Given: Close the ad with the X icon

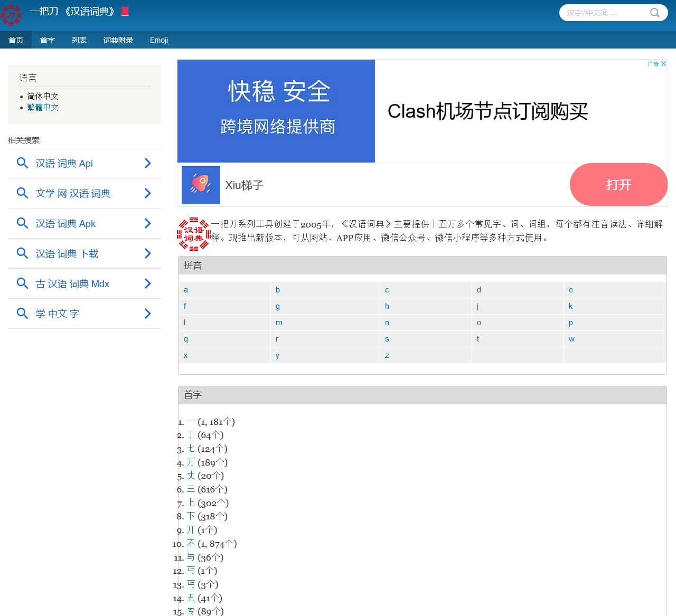Looking at the screenshot, I should (x=663, y=64).
